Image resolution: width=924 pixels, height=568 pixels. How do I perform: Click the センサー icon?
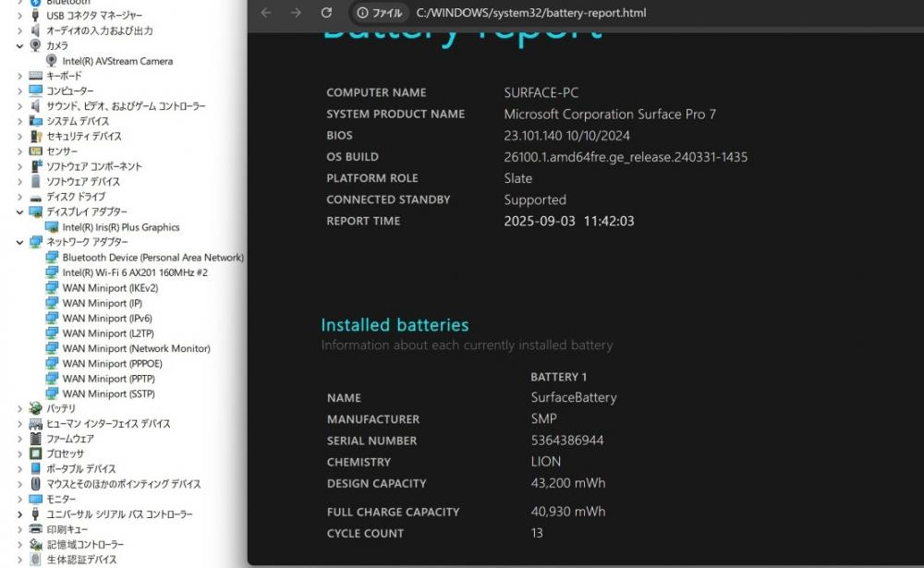[35, 151]
